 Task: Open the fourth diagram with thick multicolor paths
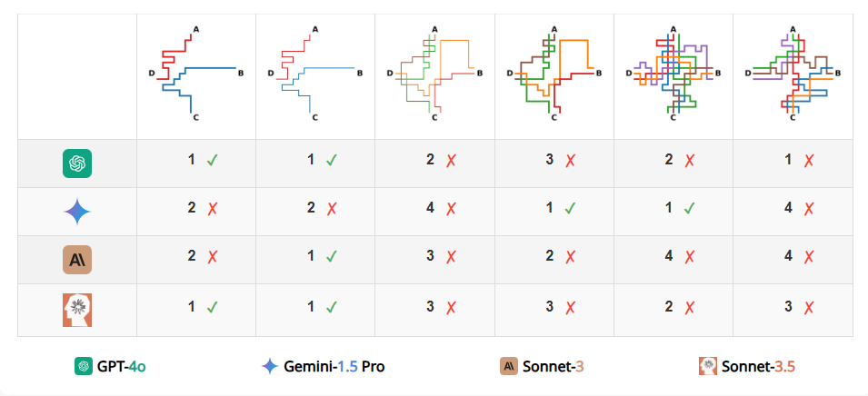tap(554, 73)
